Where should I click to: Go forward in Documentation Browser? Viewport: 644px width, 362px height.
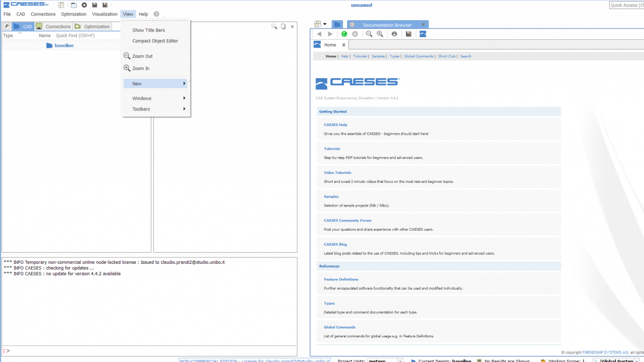(x=330, y=34)
